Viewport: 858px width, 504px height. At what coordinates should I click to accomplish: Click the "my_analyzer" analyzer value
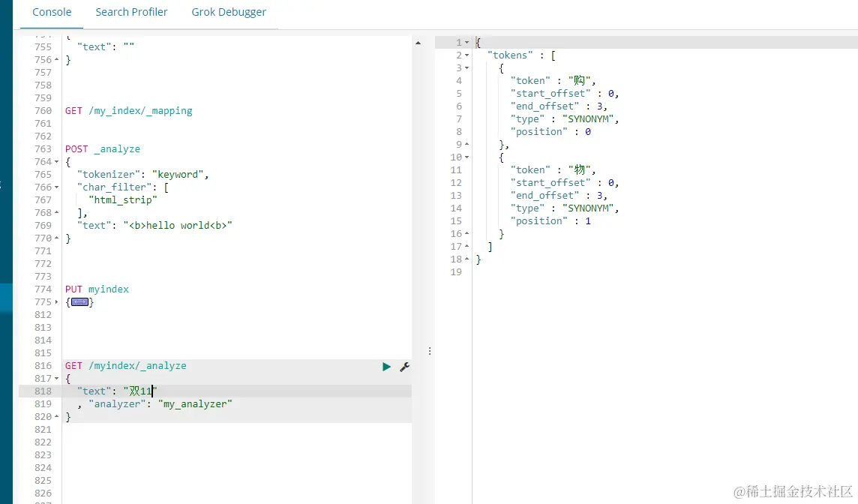coord(195,403)
